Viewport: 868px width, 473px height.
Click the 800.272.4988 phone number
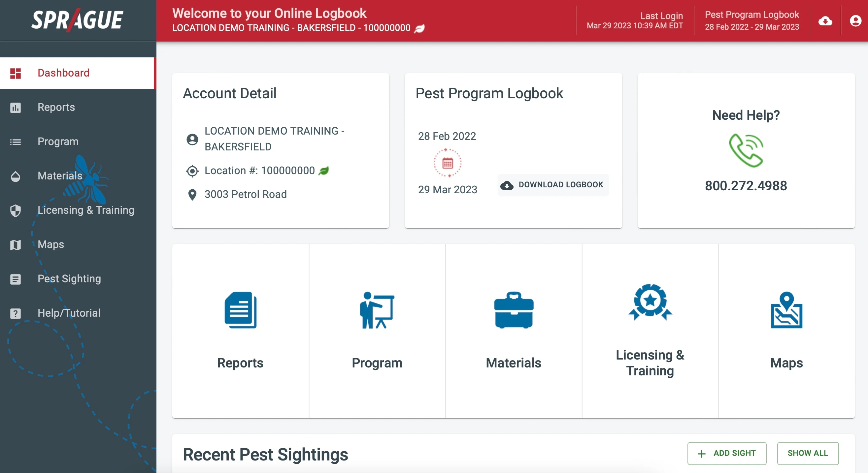click(x=746, y=186)
